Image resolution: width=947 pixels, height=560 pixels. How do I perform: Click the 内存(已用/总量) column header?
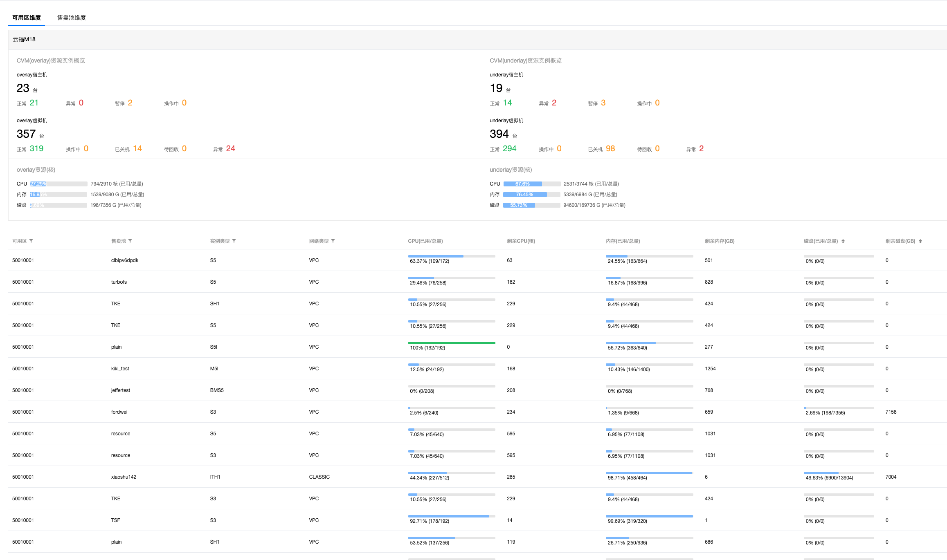623,241
